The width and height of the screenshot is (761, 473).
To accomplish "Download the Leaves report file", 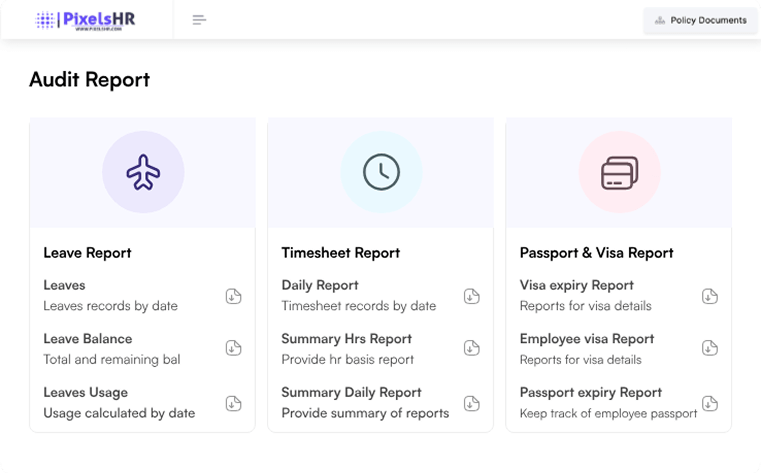I will pyautogui.click(x=233, y=295).
